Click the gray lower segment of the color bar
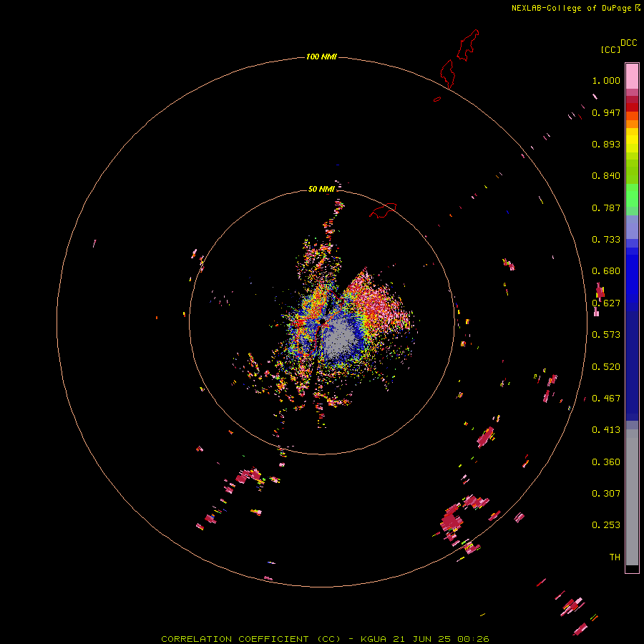This screenshot has height=644, width=644. [632, 501]
